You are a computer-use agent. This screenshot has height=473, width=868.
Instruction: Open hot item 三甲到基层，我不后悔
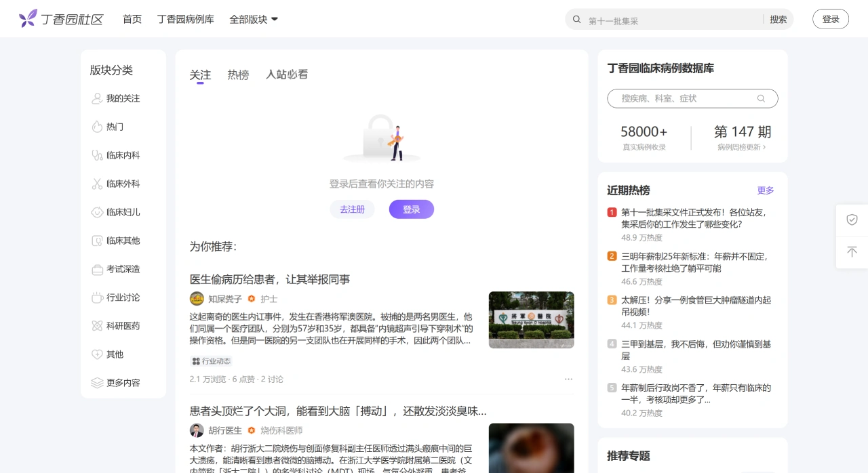(696, 350)
